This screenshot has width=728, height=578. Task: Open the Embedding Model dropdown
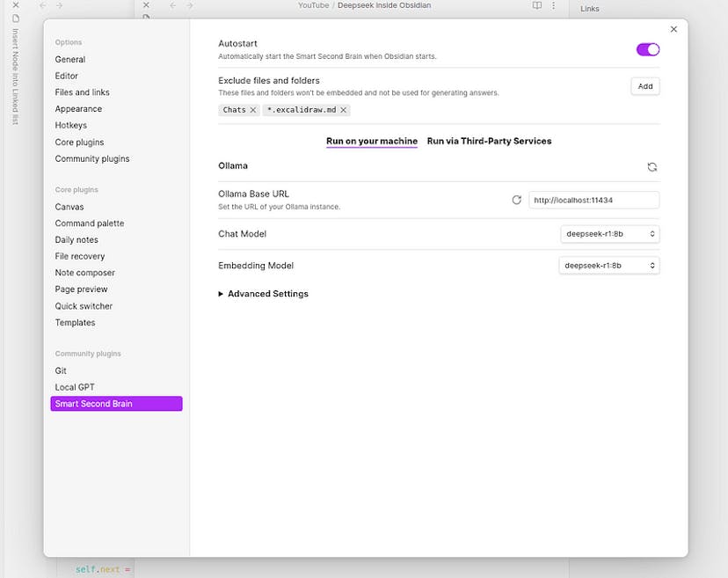pos(609,266)
